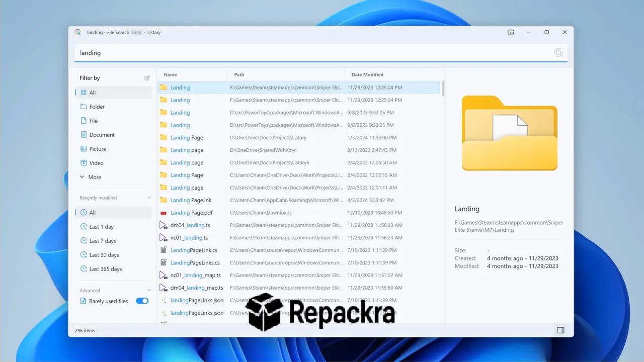
Task: Click the Video filter icon
Action: [84, 163]
